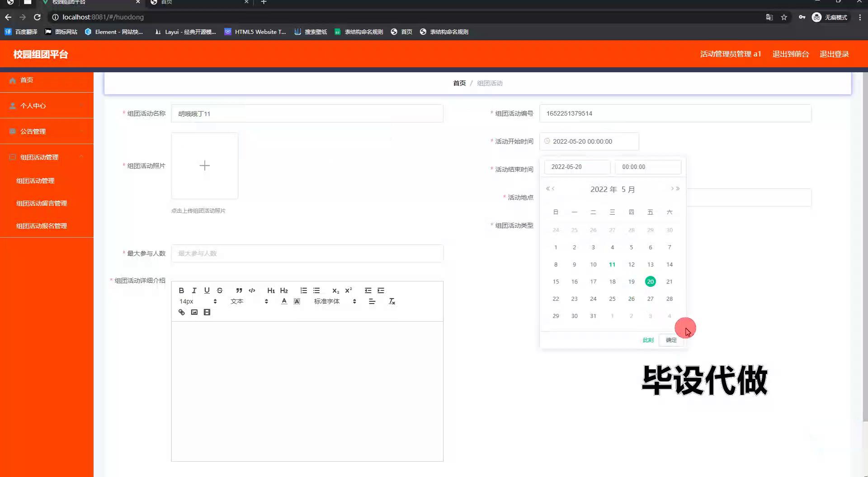Click the plus icon to upload activity photo
The width and height of the screenshot is (868, 477).
pos(204,166)
